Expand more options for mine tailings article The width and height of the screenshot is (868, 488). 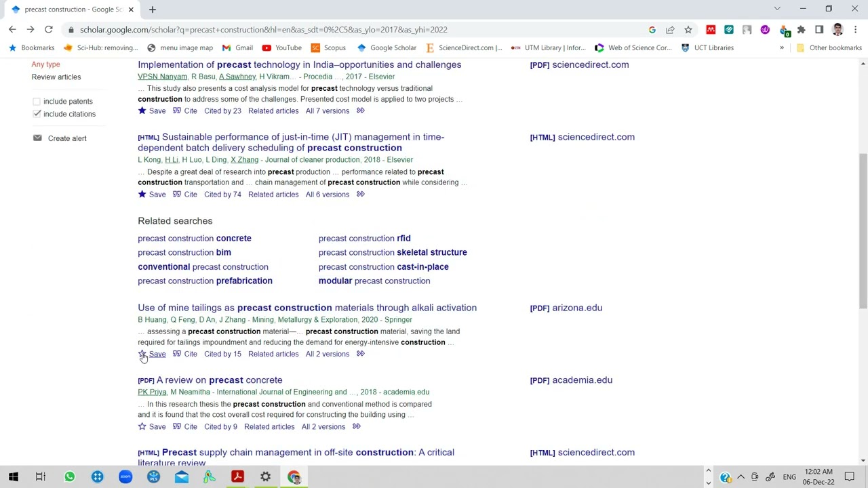(360, 354)
